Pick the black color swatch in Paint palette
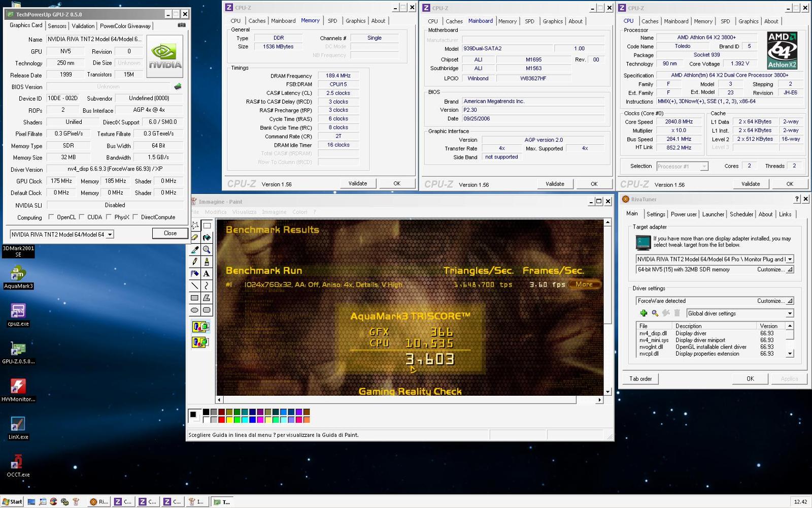This screenshot has height=508, width=812. 206,412
